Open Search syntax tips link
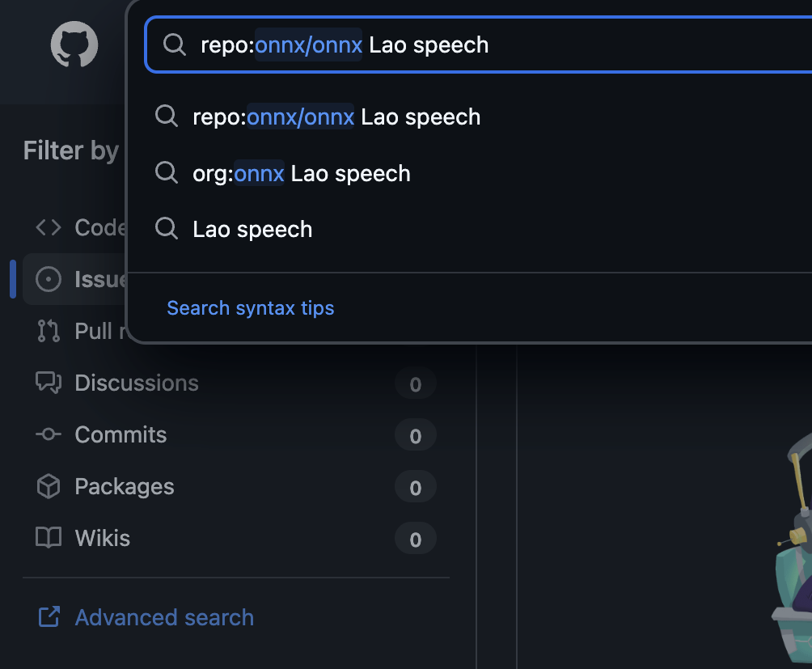Image resolution: width=812 pixels, height=669 pixels. click(250, 308)
